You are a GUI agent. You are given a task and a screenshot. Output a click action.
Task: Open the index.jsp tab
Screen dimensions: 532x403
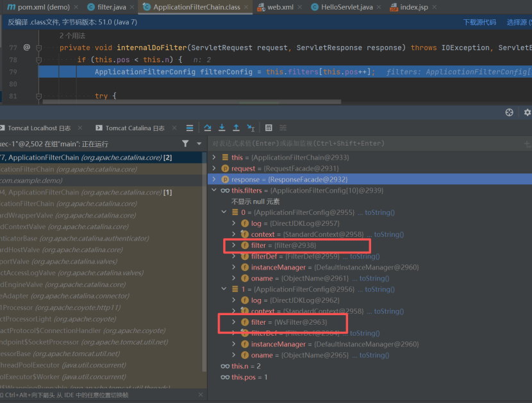pos(409,7)
